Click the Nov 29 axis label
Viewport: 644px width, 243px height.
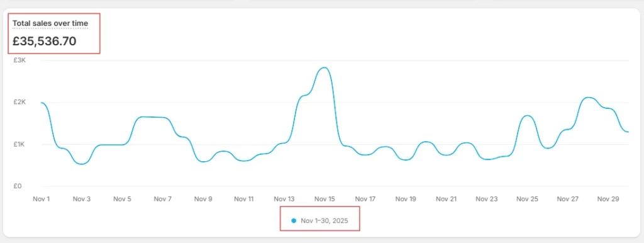tap(609, 199)
